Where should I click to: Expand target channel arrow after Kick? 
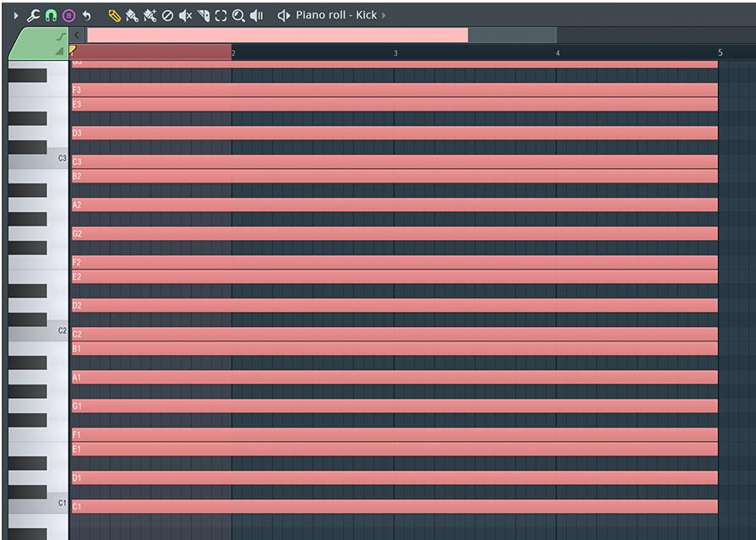click(x=383, y=15)
